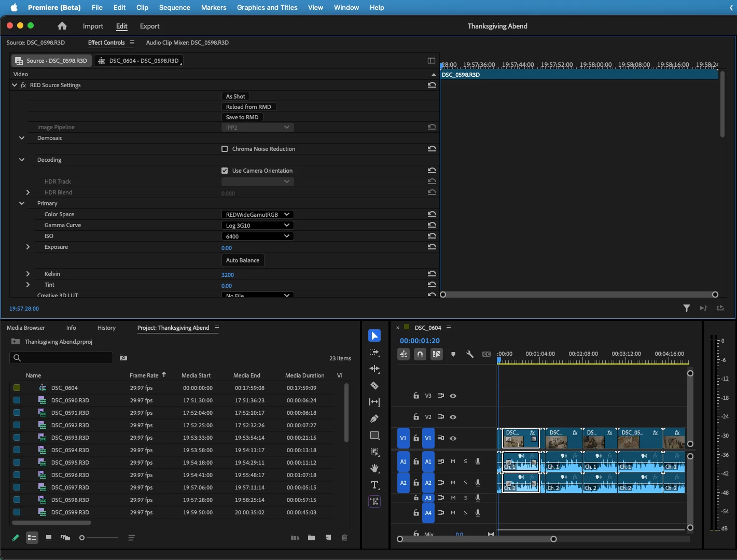Image resolution: width=737 pixels, height=560 pixels.
Task: Solo audio track A2
Action: (466, 483)
